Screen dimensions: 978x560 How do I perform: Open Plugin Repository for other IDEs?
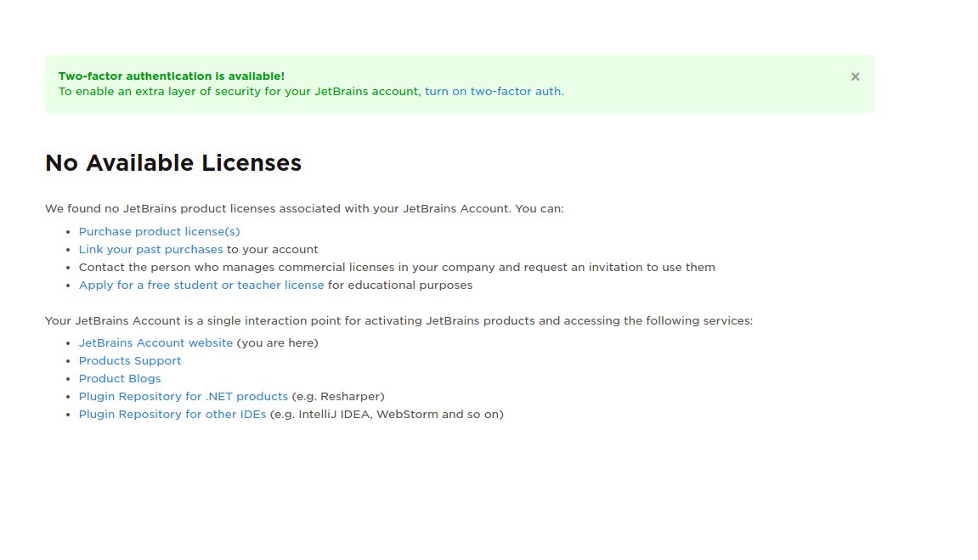click(172, 414)
